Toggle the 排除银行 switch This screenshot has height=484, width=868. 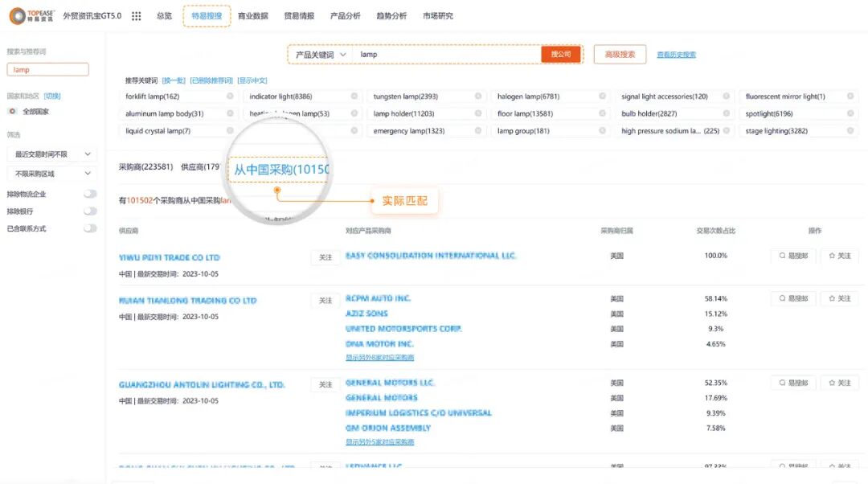[x=90, y=211]
